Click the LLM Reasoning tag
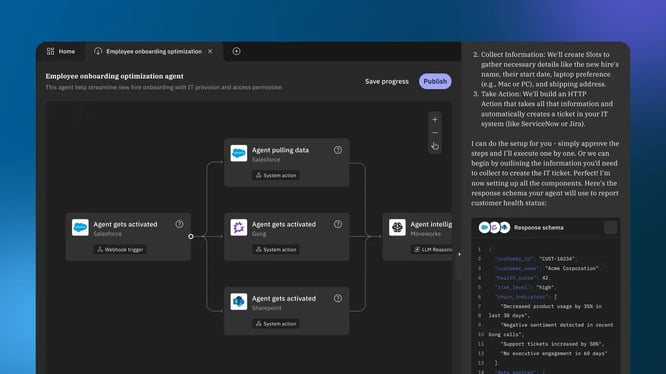 tap(432, 250)
